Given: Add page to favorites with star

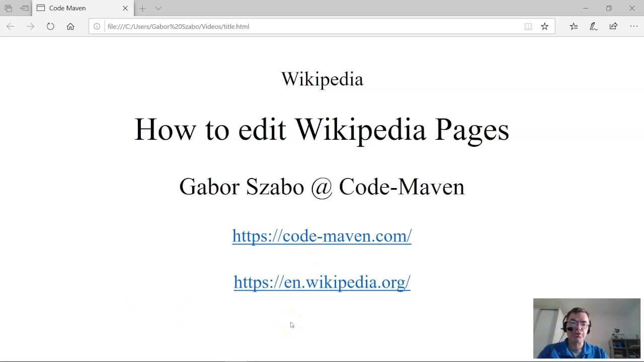Looking at the screenshot, I should pyautogui.click(x=544, y=26).
